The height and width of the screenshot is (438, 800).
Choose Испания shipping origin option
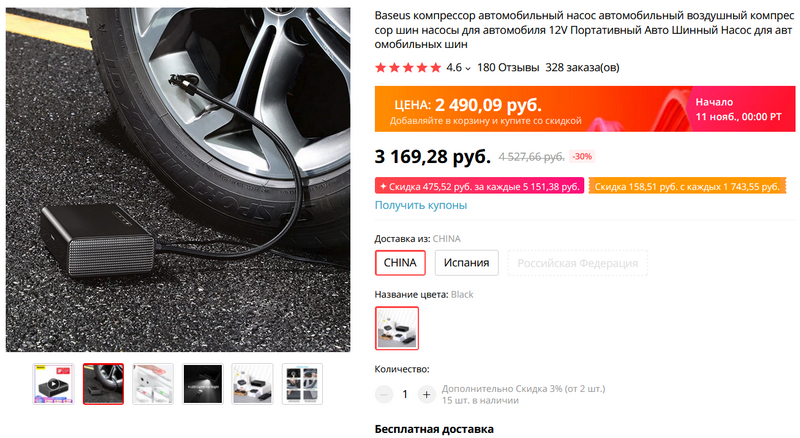point(468,263)
